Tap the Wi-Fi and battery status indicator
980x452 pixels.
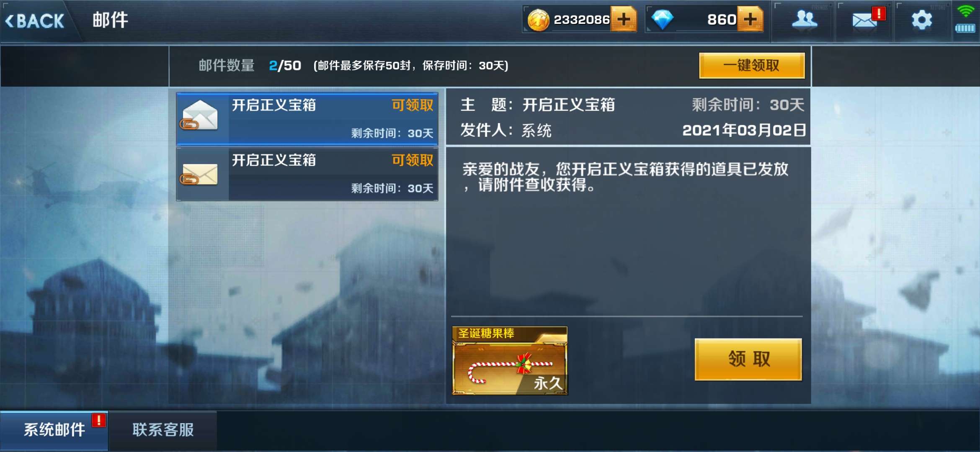click(965, 20)
